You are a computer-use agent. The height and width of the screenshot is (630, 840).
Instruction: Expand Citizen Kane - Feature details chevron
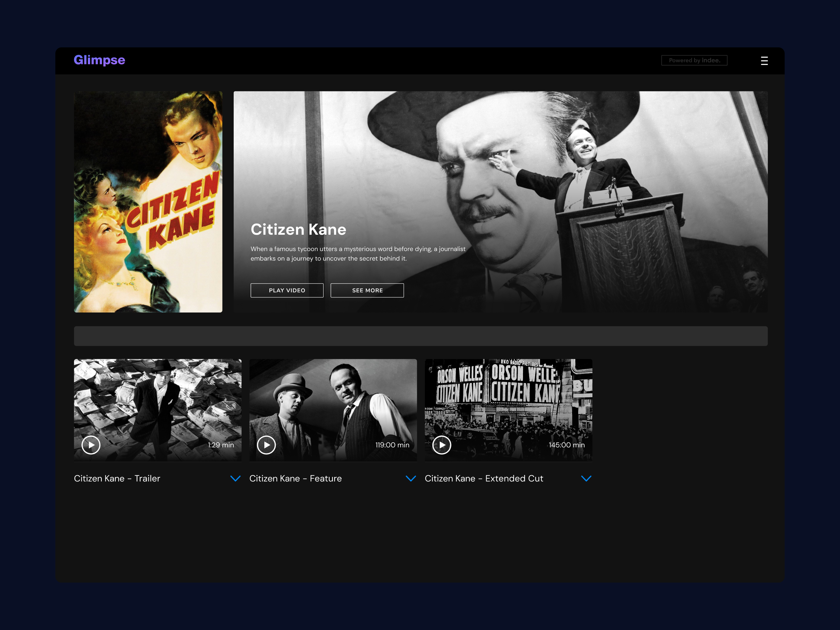point(411,478)
